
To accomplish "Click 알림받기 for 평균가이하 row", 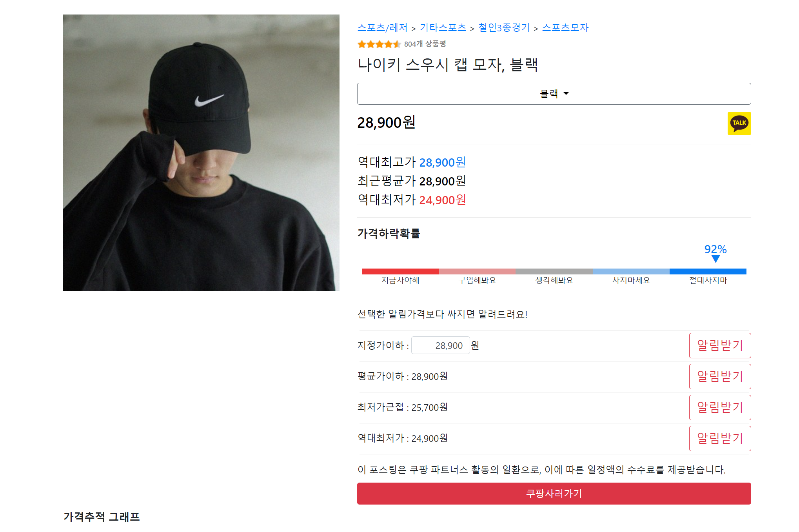I will point(719,376).
